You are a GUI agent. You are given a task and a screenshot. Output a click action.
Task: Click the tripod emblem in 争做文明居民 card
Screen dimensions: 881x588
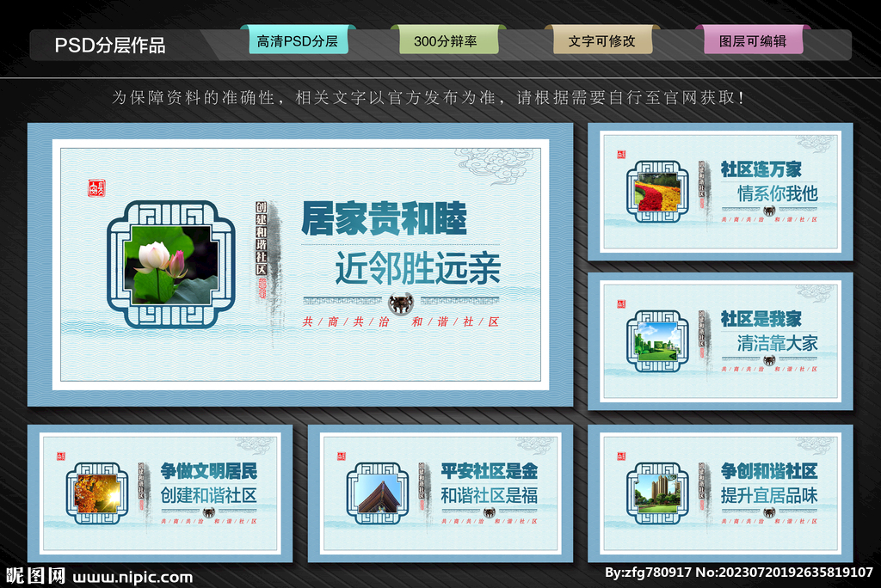pyautogui.click(x=208, y=512)
